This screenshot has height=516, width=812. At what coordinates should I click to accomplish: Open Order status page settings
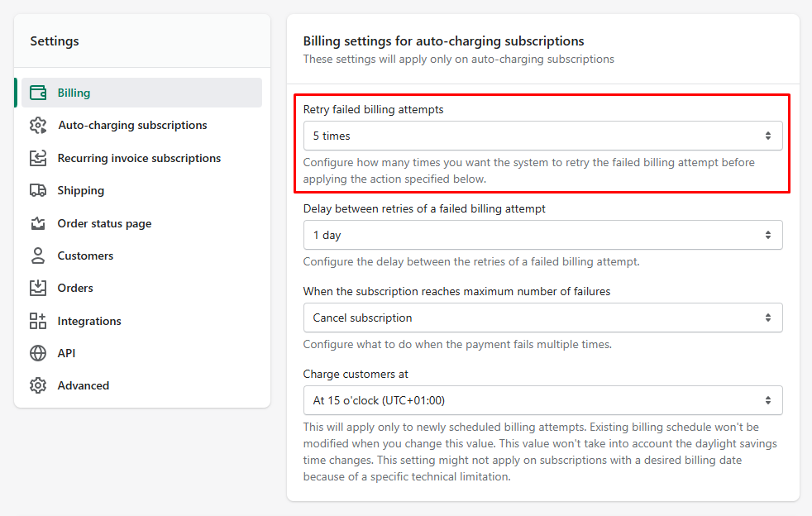pyautogui.click(x=105, y=223)
